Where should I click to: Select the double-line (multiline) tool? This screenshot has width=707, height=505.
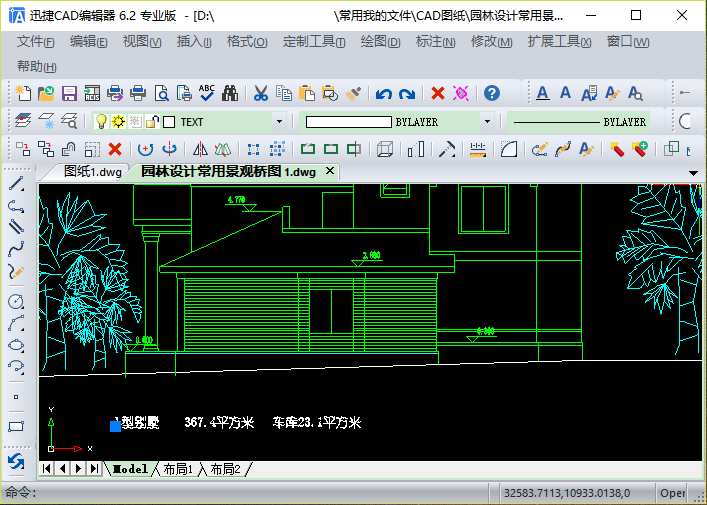click(16, 227)
